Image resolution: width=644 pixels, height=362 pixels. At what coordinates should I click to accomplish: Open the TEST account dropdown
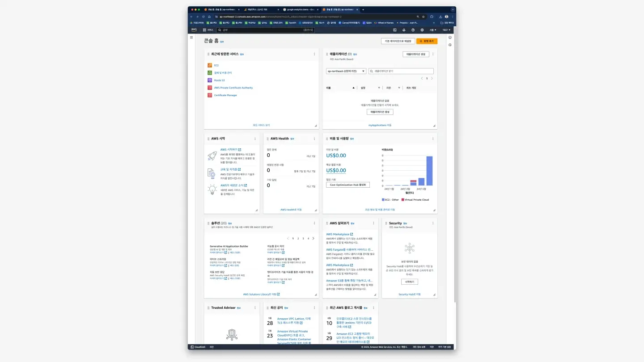pos(446,30)
